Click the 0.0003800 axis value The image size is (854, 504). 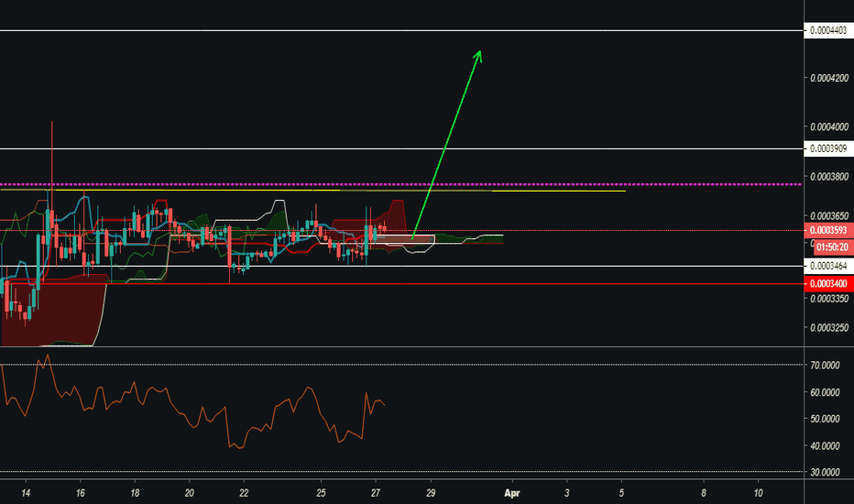tap(829, 177)
